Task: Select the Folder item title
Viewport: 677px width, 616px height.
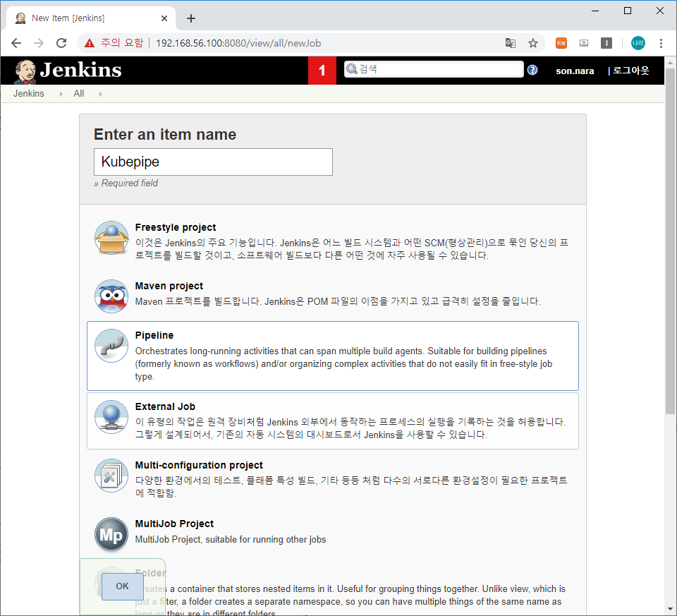Action: 150,573
